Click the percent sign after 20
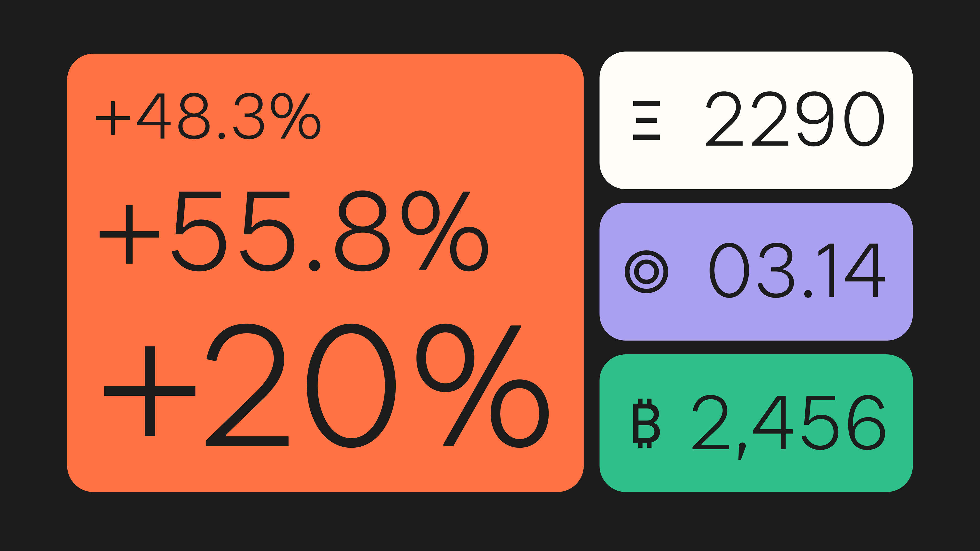The height and width of the screenshot is (551, 980). [x=482, y=386]
